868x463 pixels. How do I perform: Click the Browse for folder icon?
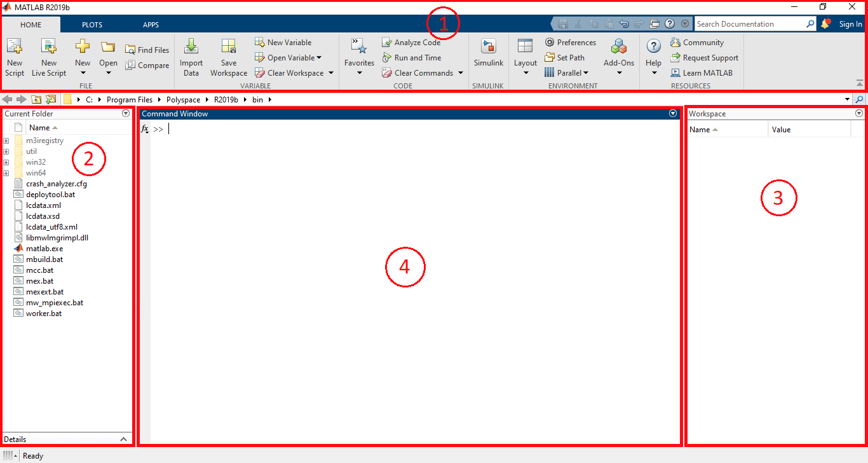[x=50, y=99]
